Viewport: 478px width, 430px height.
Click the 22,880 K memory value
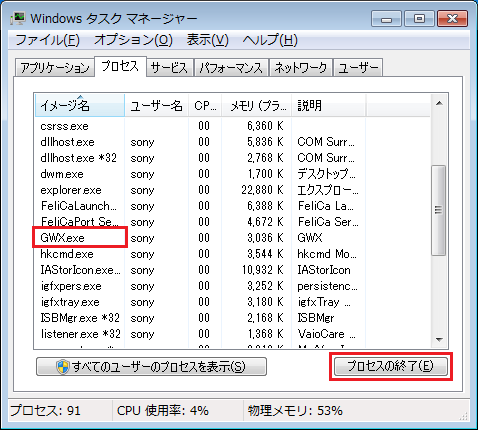pos(262,190)
